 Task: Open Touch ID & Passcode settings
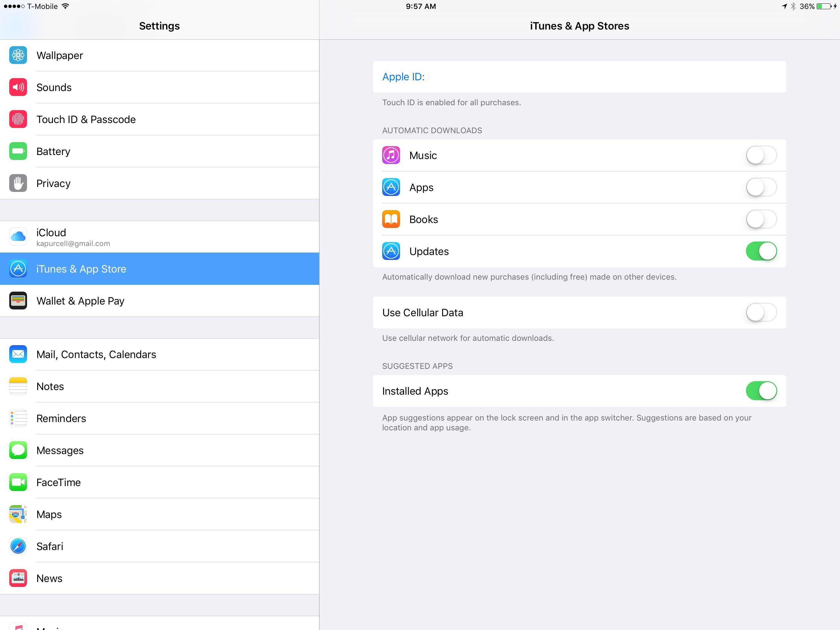pos(160,119)
